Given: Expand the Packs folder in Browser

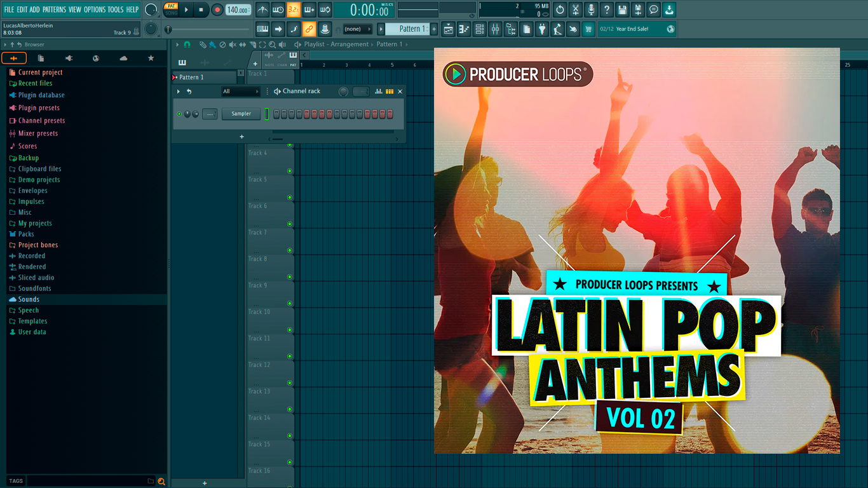Looking at the screenshot, I should 26,234.
